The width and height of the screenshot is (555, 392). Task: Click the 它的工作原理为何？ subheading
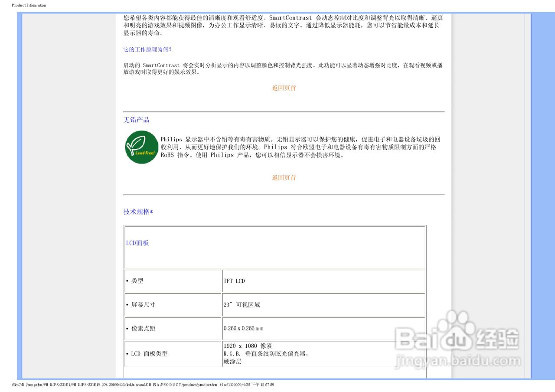pyautogui.click(x=148, y=49)
